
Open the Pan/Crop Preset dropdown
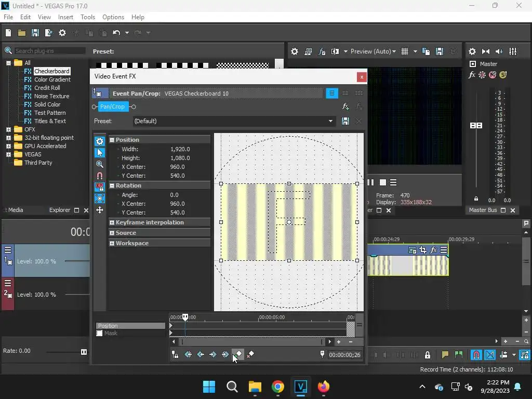(330, 121)
